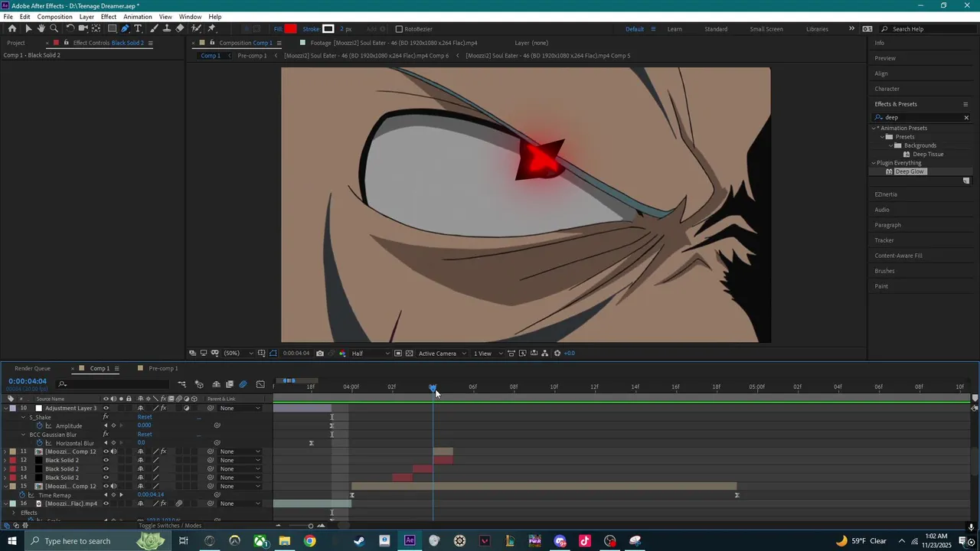Open the Effect menu
The width and height of the screenshot is (980, 551).
tap(109, 17)
